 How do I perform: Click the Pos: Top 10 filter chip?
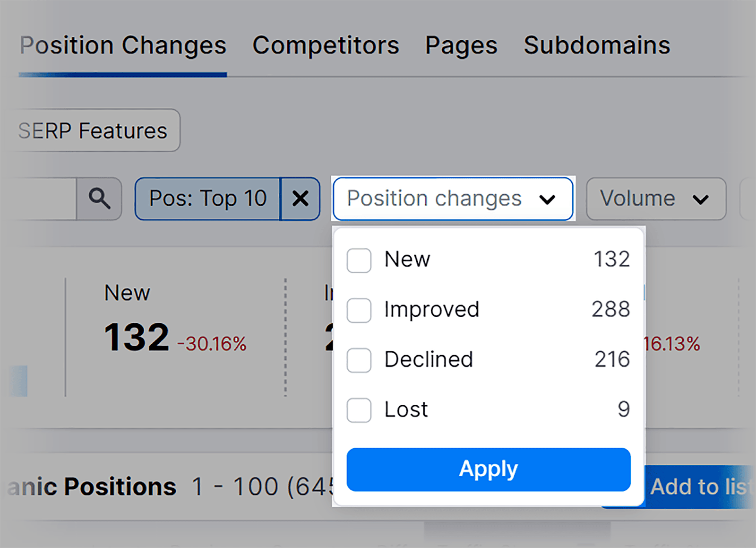click(x=208, y=199)
